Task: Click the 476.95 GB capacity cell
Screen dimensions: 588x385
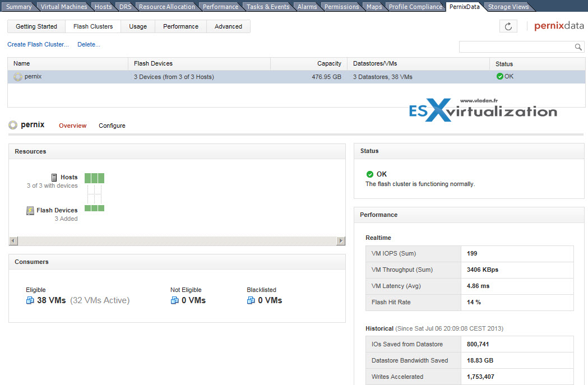Action: click(x=326, y=77)
